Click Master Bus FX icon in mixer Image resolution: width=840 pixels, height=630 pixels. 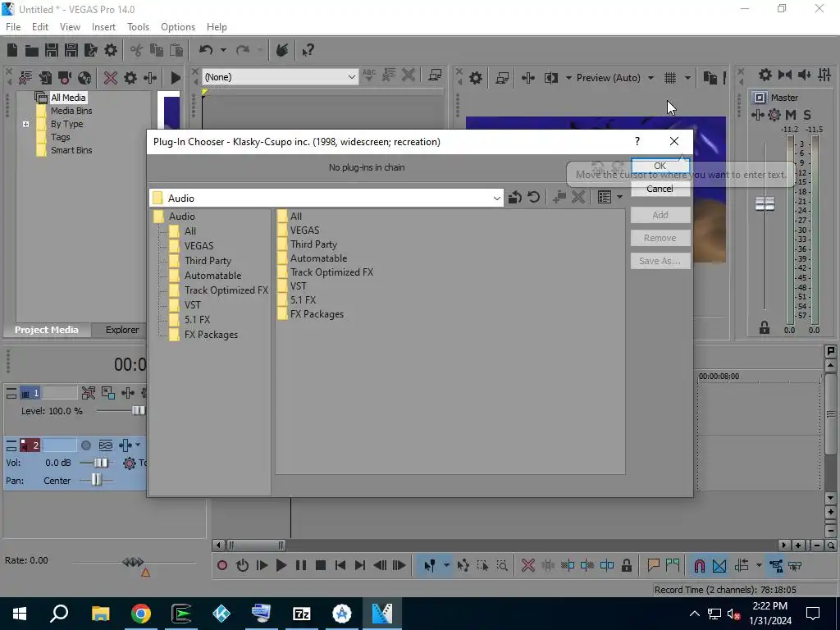757,115
